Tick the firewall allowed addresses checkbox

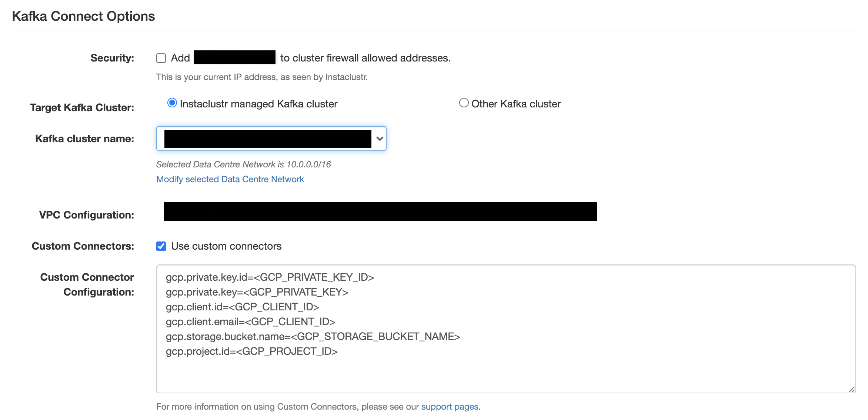pyautogui.click(x=161, y=58)
